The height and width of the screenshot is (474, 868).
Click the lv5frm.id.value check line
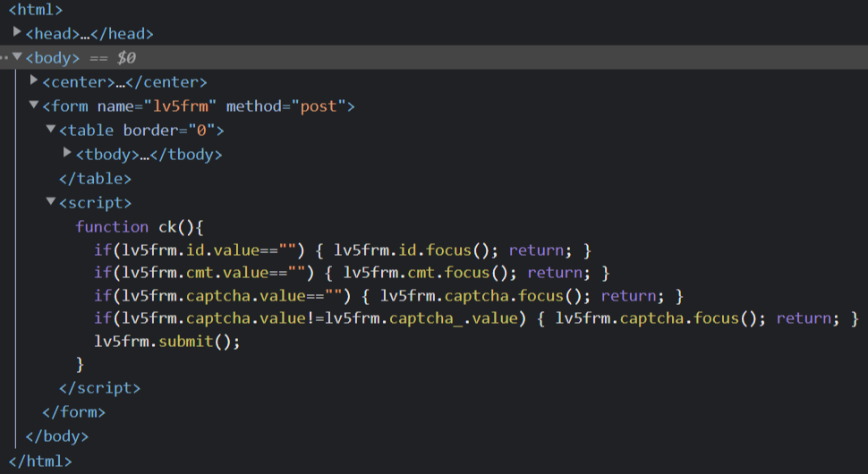(343, 250)
